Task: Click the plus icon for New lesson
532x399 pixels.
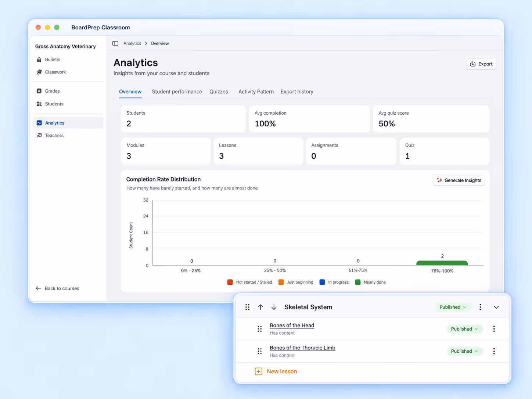Action: (x=259, y=371)
